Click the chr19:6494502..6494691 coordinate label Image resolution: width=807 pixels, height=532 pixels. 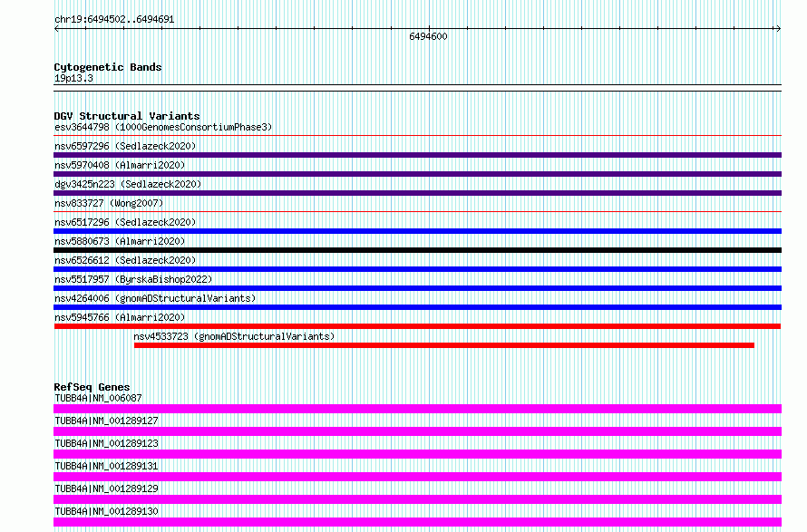click(x=114, y=20)
